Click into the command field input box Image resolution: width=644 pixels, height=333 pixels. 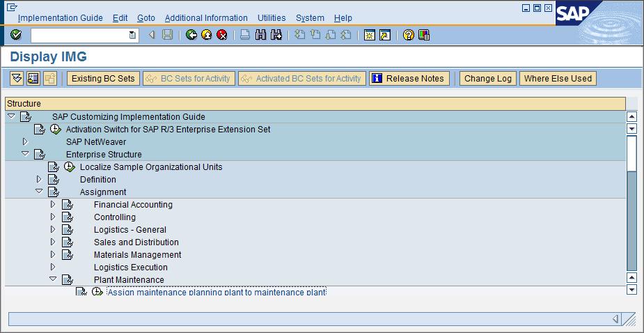point(79,36)
